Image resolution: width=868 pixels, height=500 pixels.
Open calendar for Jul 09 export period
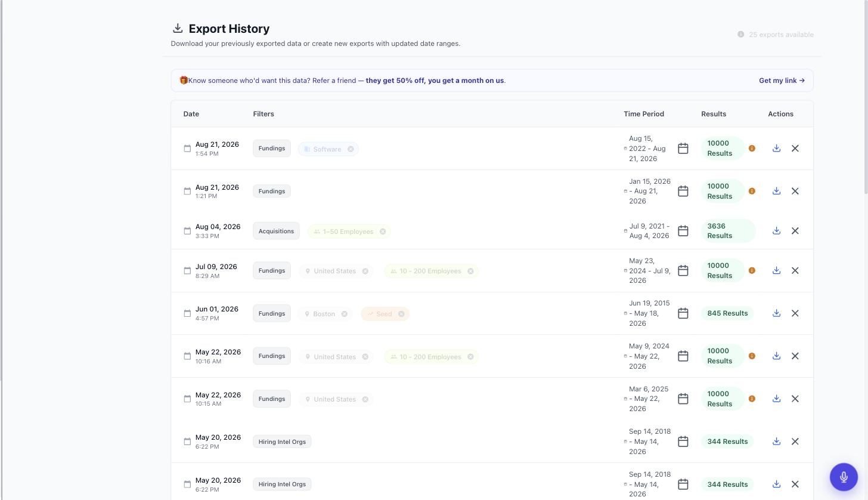click(683, 270)
